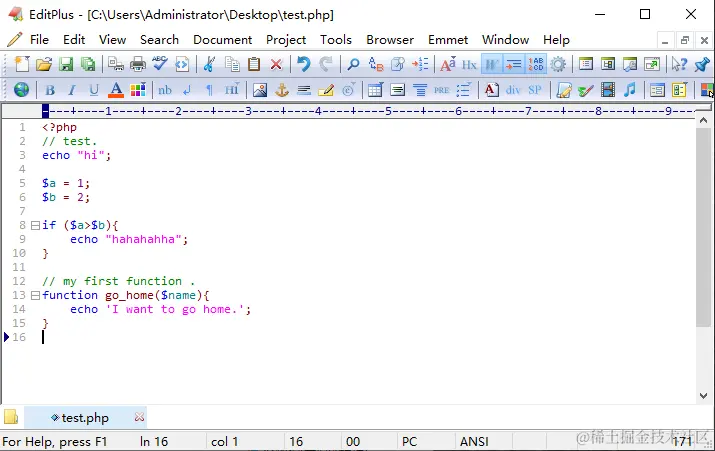715x451 pixels.
Task: Collapse the go_home function at line 13
Action: 35,295
